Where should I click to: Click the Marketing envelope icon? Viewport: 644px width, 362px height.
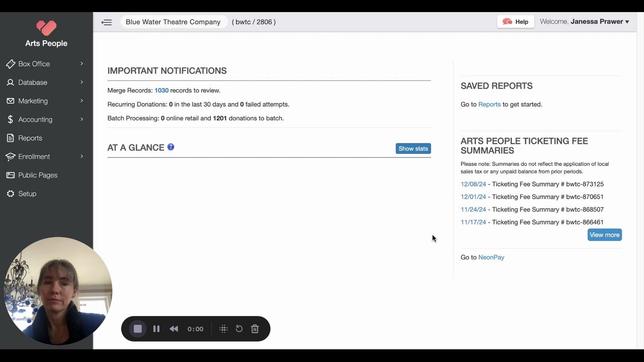[11, 101]
